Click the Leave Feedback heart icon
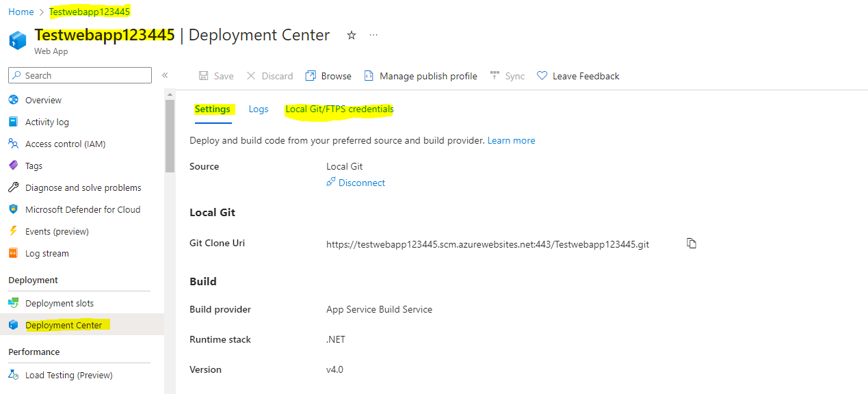Screen dimensions: 868x394 542,76
